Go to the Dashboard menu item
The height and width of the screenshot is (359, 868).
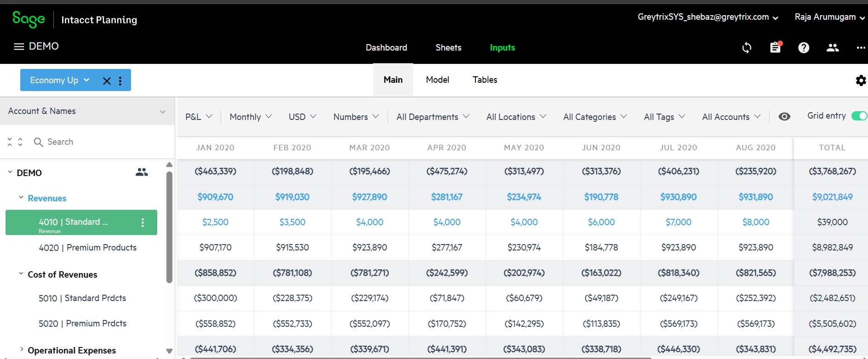386,48
